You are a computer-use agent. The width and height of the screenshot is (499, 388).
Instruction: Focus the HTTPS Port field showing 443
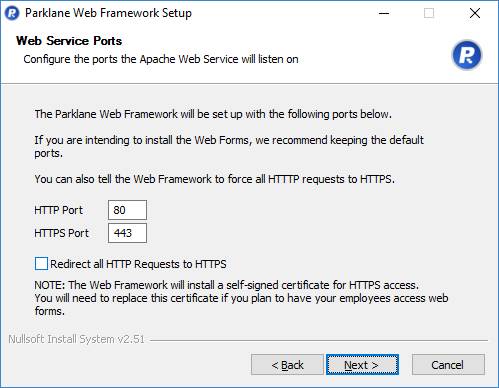click(127, 233)
